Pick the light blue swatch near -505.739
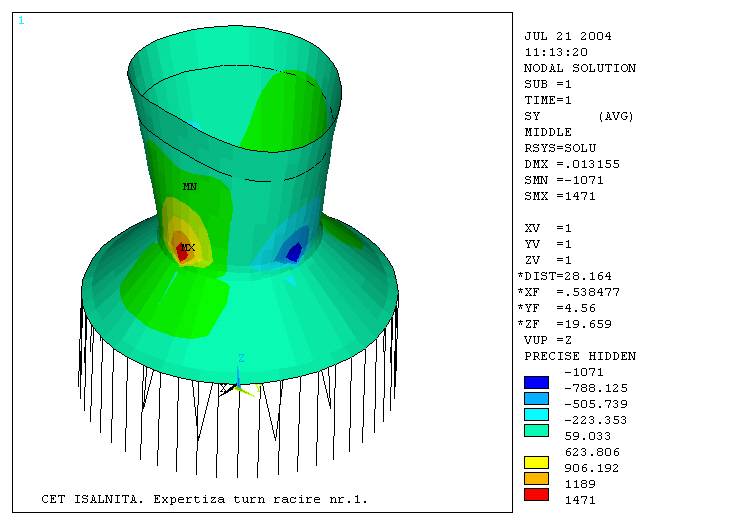This screenshot has width=744, height=525. pos(536,398)
